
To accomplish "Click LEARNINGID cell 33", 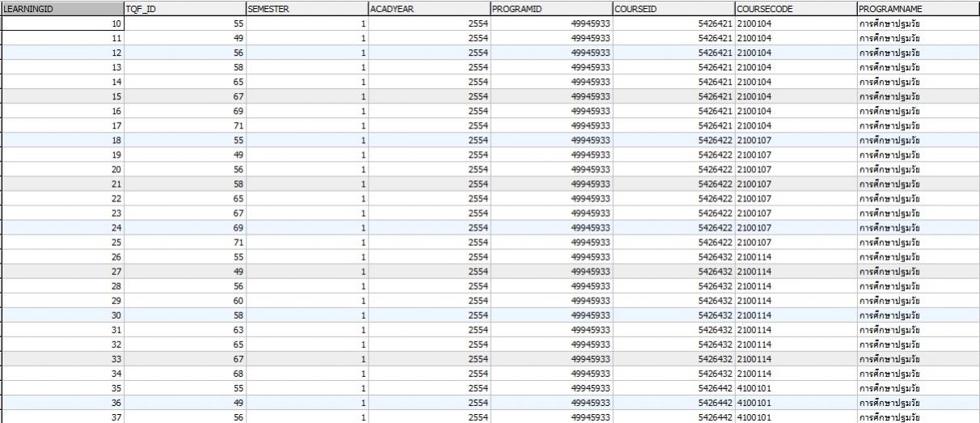I will pyautogui.click(x=62, y=358).
